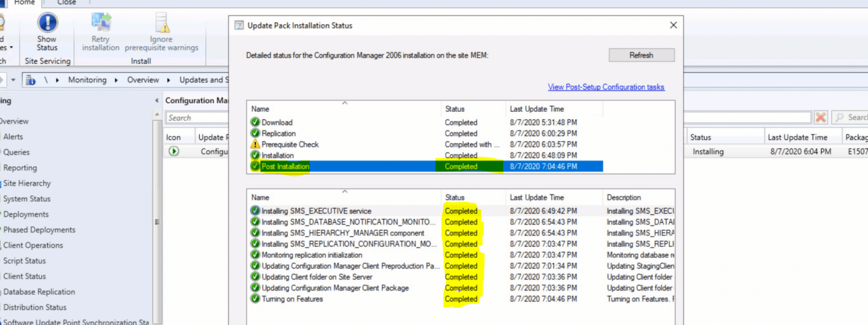The image size is (868, 325).
Task: Click main window Last Update Time column header
Action: [803, 137]
